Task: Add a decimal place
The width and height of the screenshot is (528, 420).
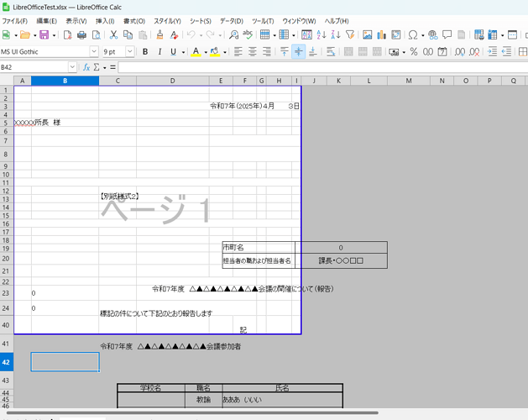Action: pos(460,51)
